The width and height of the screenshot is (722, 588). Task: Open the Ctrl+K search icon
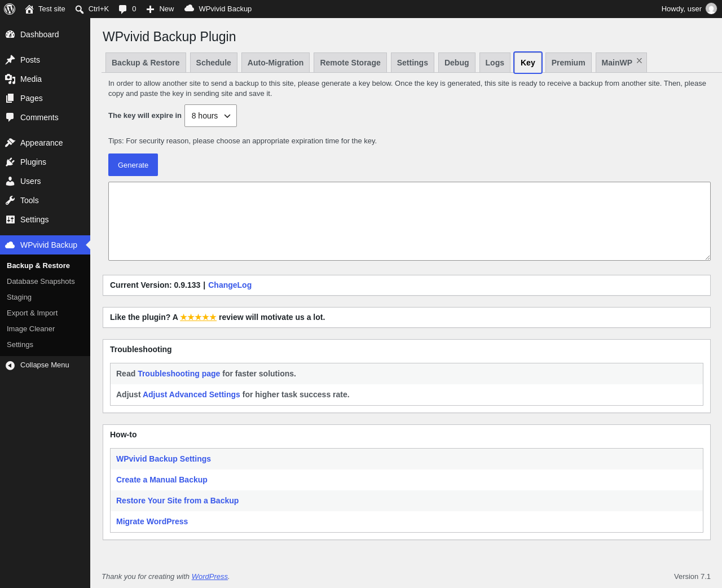coord(80,9)
